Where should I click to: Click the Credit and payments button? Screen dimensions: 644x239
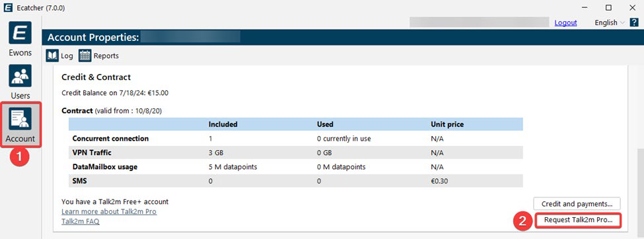coord(577,204)
